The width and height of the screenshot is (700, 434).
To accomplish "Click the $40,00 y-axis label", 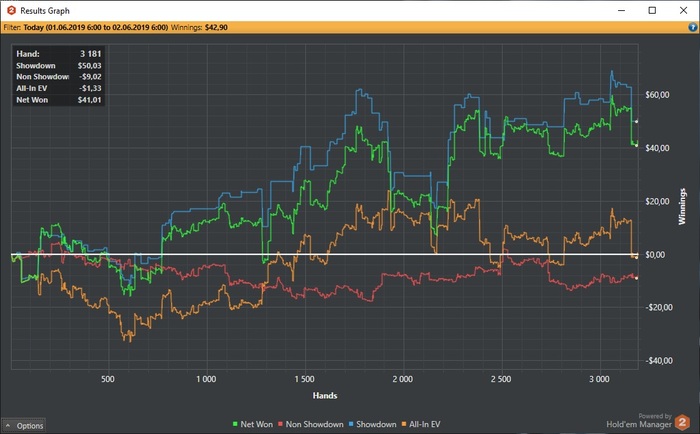I will [x=657, y=148].
